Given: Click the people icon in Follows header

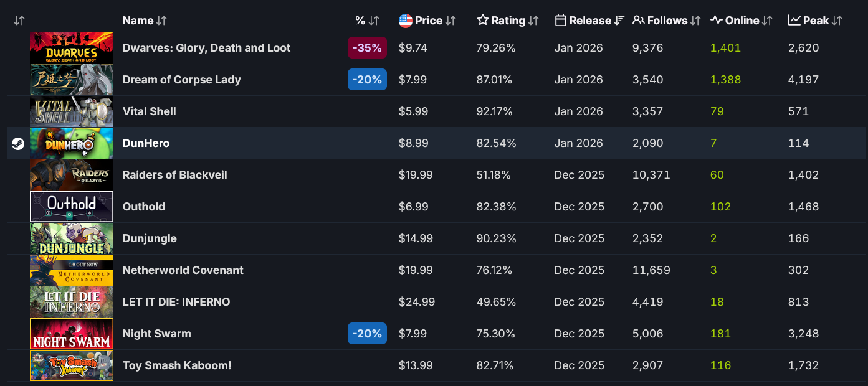Looking at the screenshot, I should pyautogui.click(x=638, y=21).
